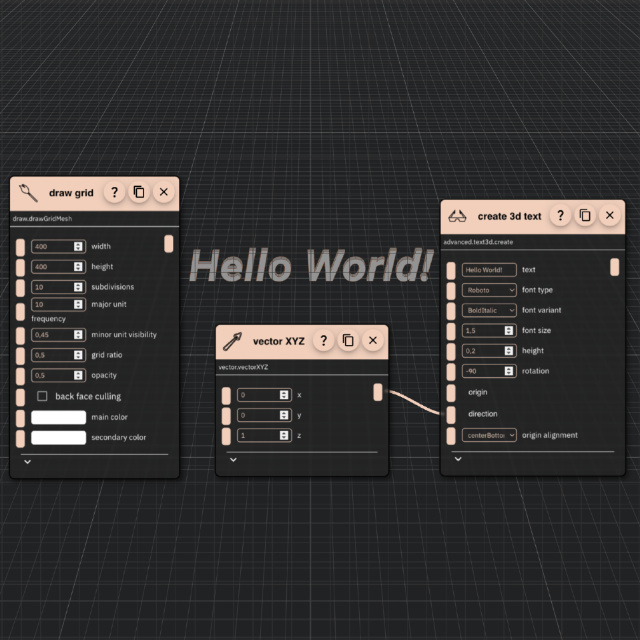Duplicate the create 3d text node
640x640 pixels.
585,215
